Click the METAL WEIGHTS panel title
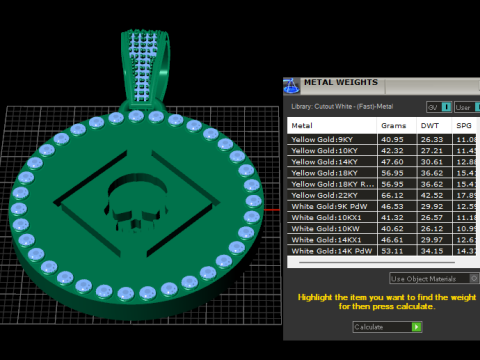Screen dimensions: 480x360 coord(341,82)
